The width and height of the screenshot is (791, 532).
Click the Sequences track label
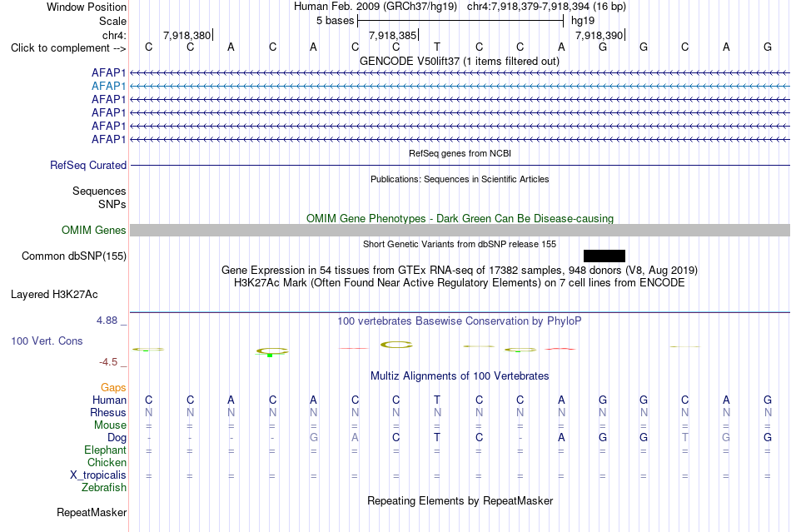pos(99,191)
